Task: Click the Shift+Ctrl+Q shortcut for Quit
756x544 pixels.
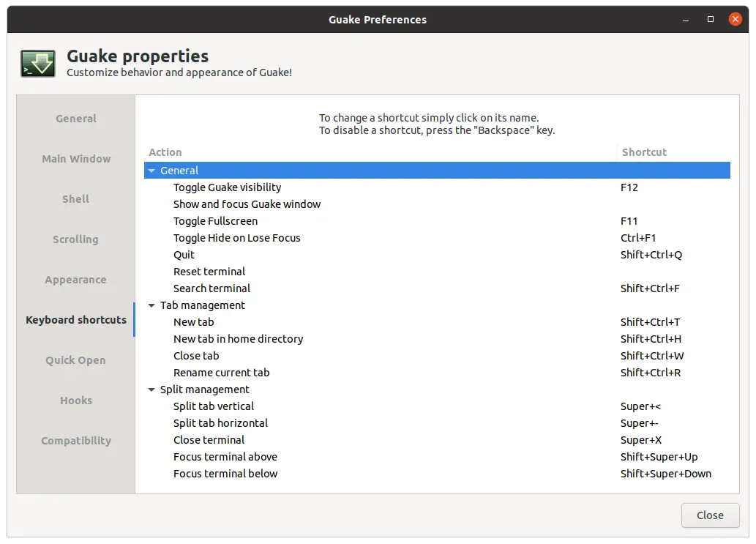Action: point(651,255)
